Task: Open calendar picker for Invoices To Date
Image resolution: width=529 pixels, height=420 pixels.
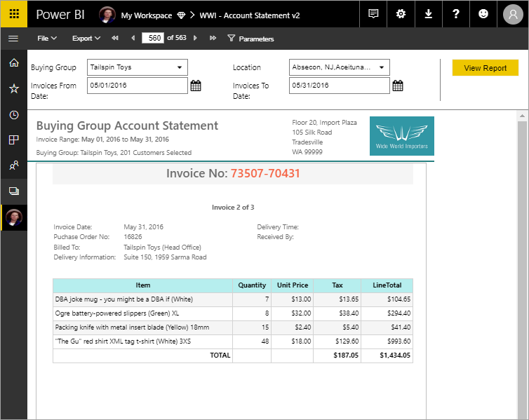Action: 397,86
